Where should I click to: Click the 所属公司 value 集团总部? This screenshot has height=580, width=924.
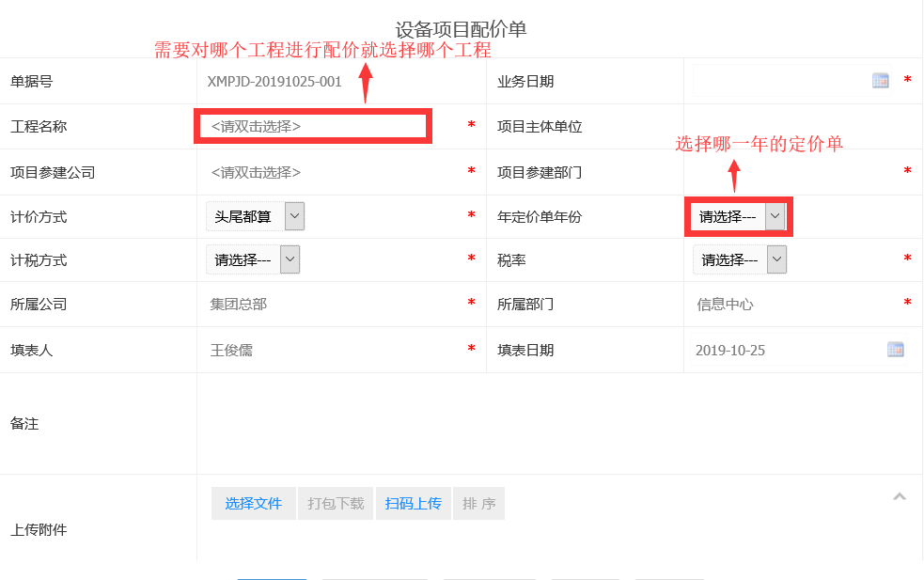point(239,305)
